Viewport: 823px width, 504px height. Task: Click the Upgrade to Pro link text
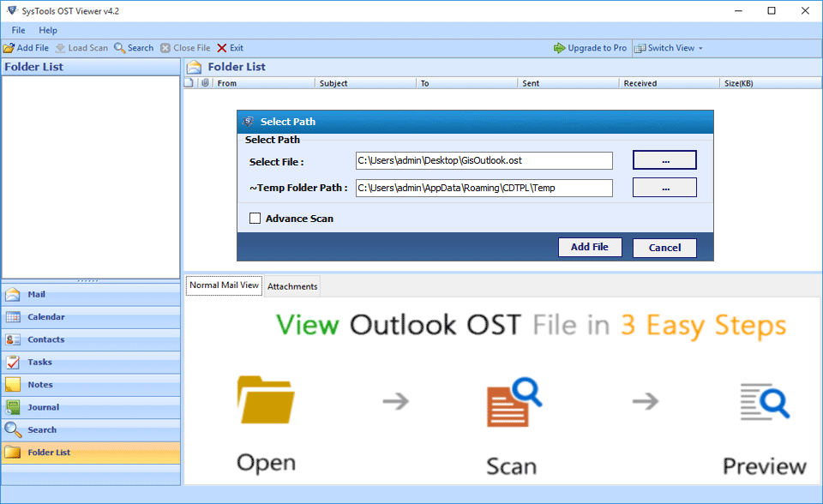click(x=598, y=48)
